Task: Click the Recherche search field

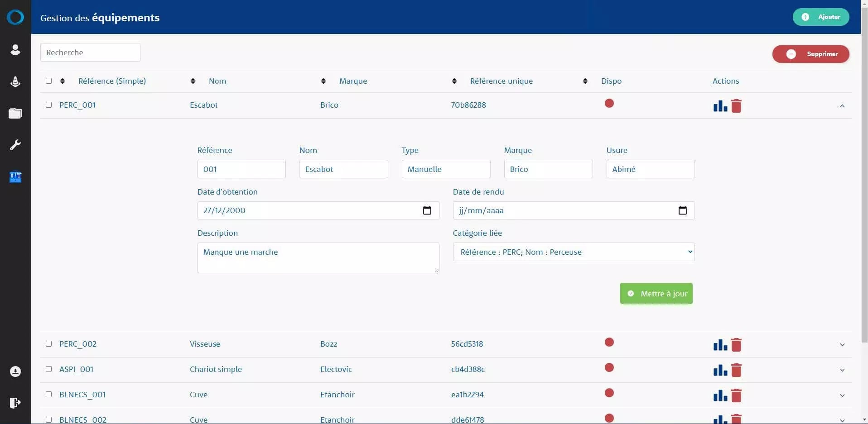Action: [90, 52]
